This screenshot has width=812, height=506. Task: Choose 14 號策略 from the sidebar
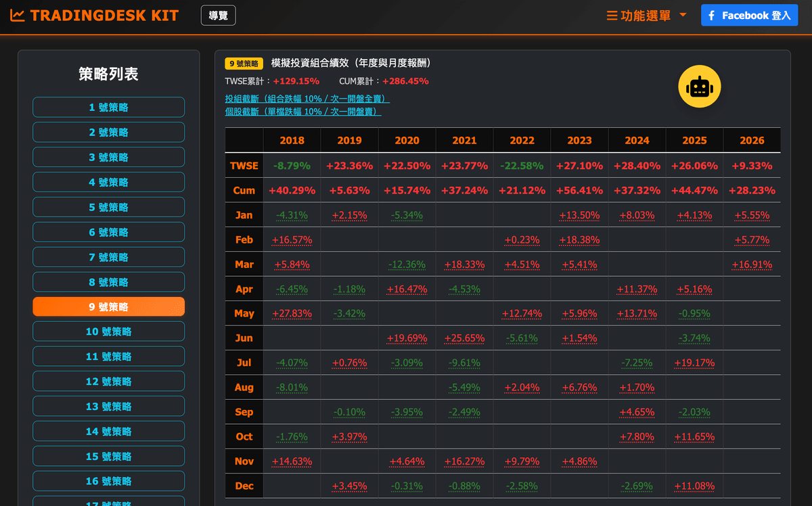[108, 431]
